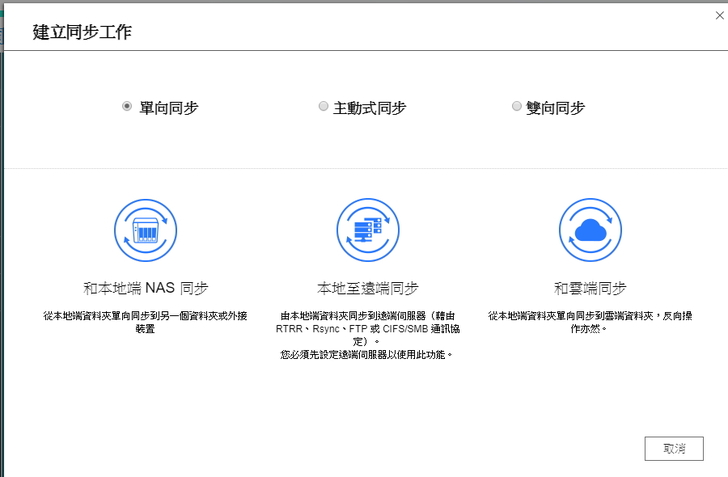
Task: Click the cloud sync icon
Action: tap(590, 229)
